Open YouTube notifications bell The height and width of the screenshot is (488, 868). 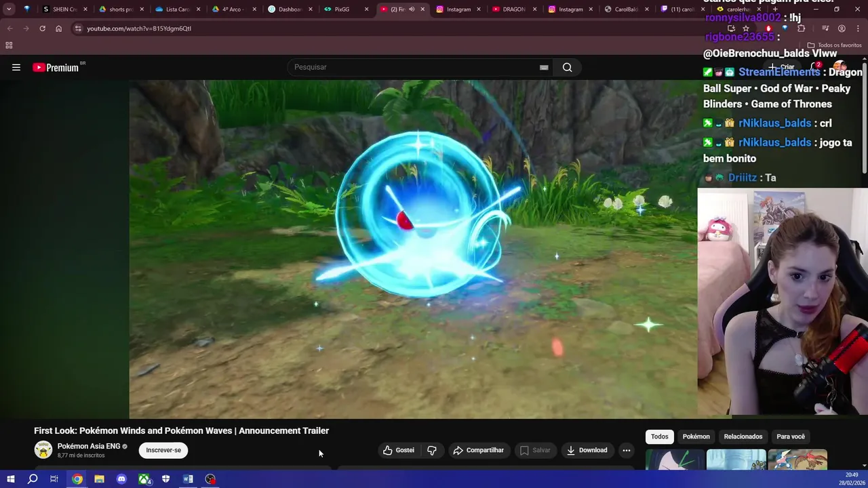click(x=816, y=67)
